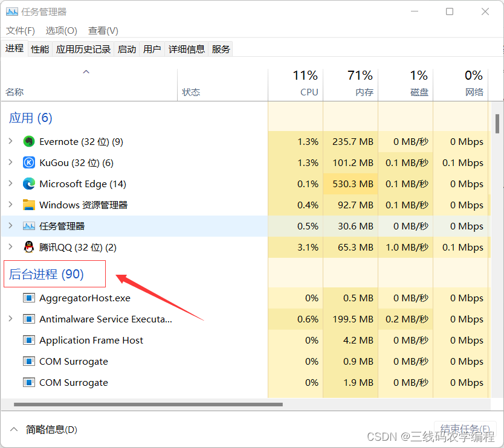Image resolution: width=504 pixels, height=448 pixels.
Task: Expand the Windows 资源管理器 group
Action: [11, 205]
